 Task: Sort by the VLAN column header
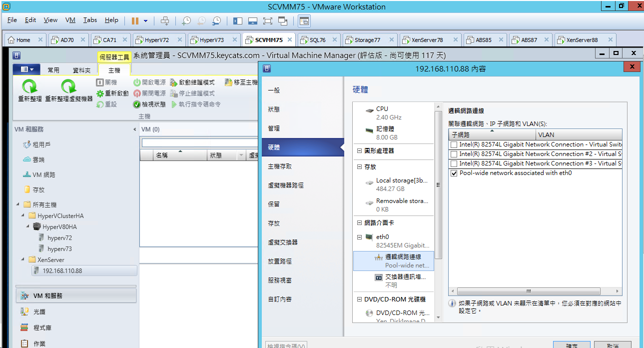point(579,134)
